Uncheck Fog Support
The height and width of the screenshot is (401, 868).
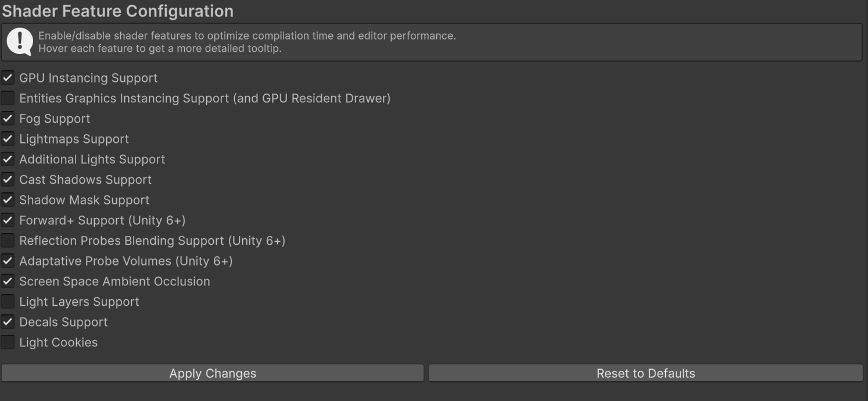click(x=8, y=119)
